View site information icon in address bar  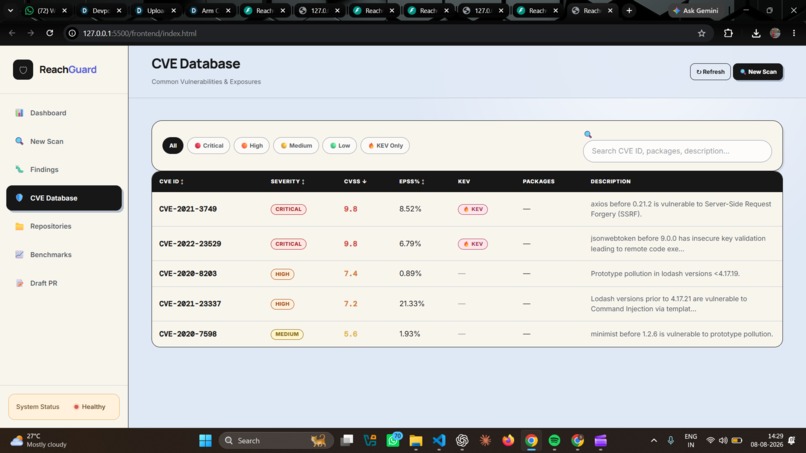pyautogui.click(x=72, y=33)
